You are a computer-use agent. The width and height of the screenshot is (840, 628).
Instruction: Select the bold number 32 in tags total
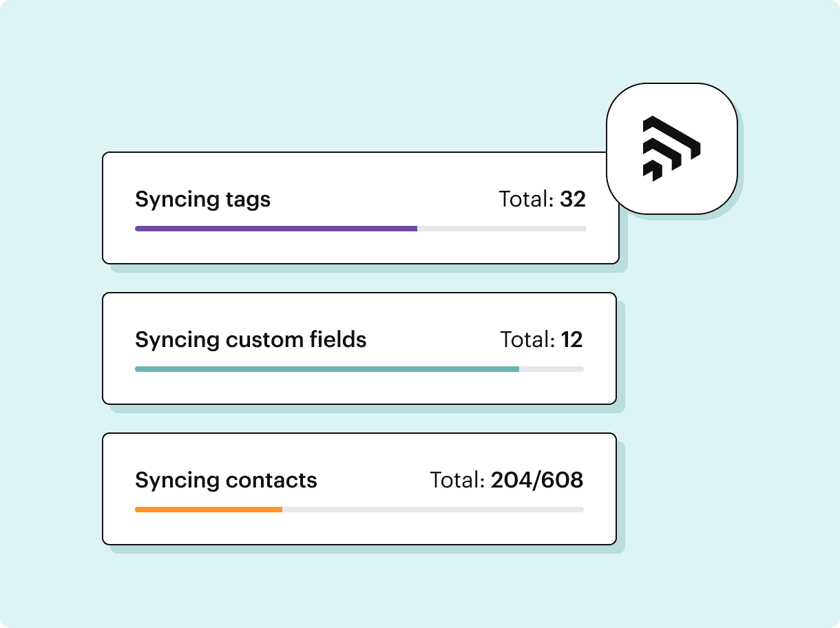572,200
